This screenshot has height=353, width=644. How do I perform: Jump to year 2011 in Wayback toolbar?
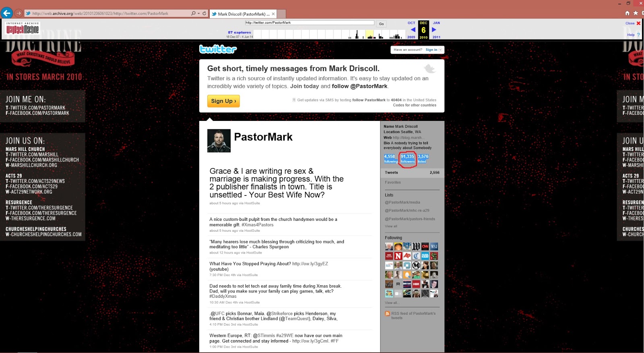click(436, 37)
